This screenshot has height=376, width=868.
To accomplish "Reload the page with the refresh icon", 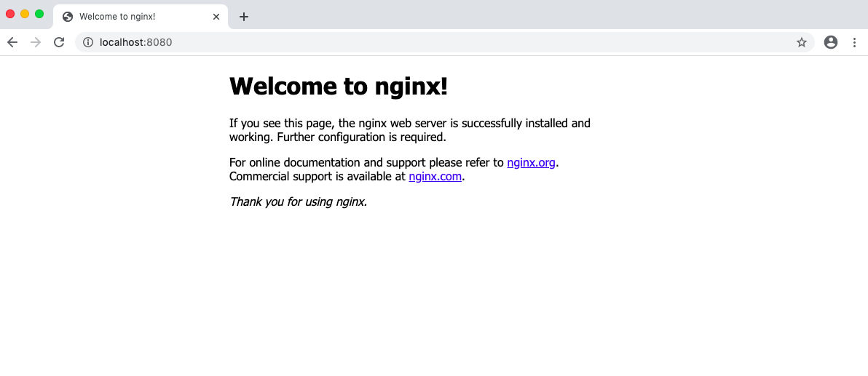I will pyautogui.click(x=59, y=42).
